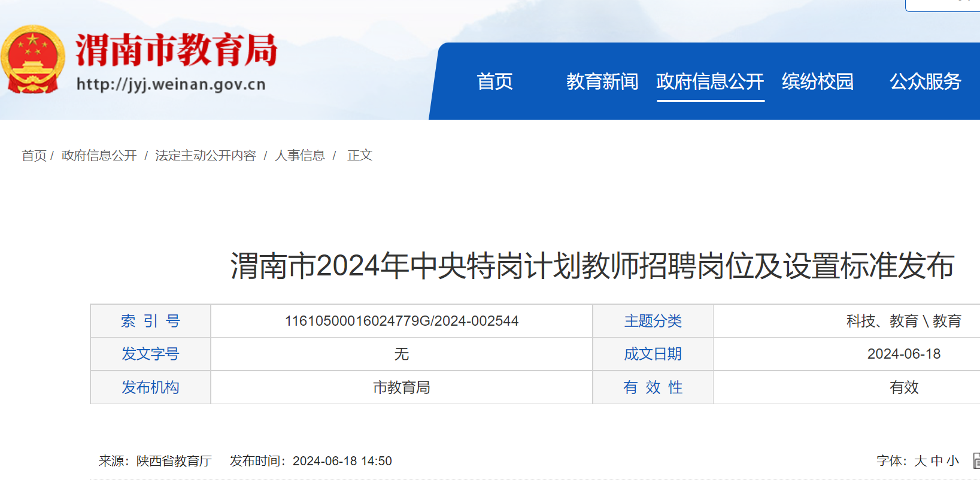Click the 2024-06-18 date value cell
The image size is (980, 482).
pos(846,354)
